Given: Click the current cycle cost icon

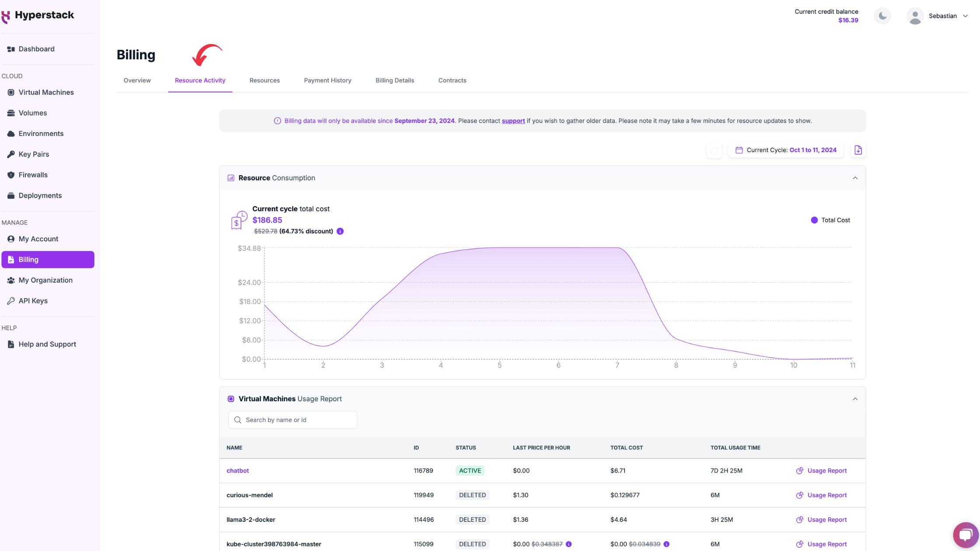Looking at the screenshot, I should click(x=239, y=220).
